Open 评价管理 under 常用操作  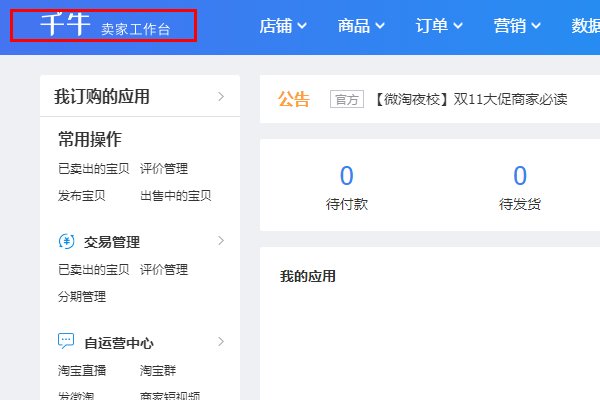164,168
